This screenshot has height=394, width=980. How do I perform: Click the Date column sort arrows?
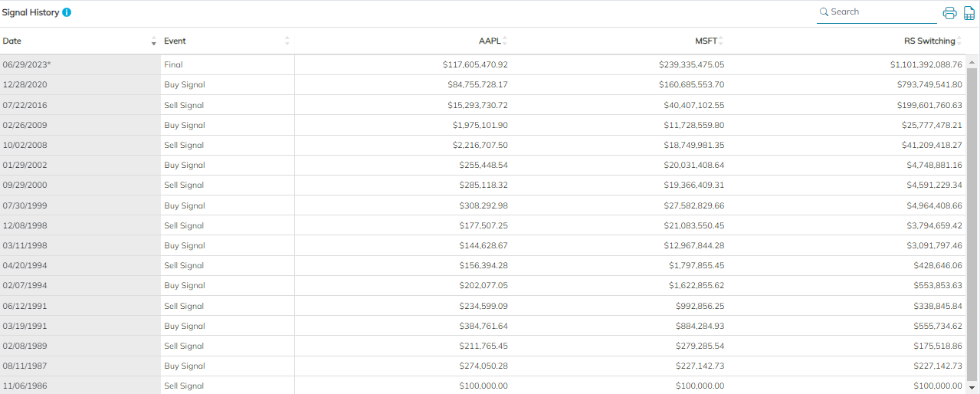[154, 41]
